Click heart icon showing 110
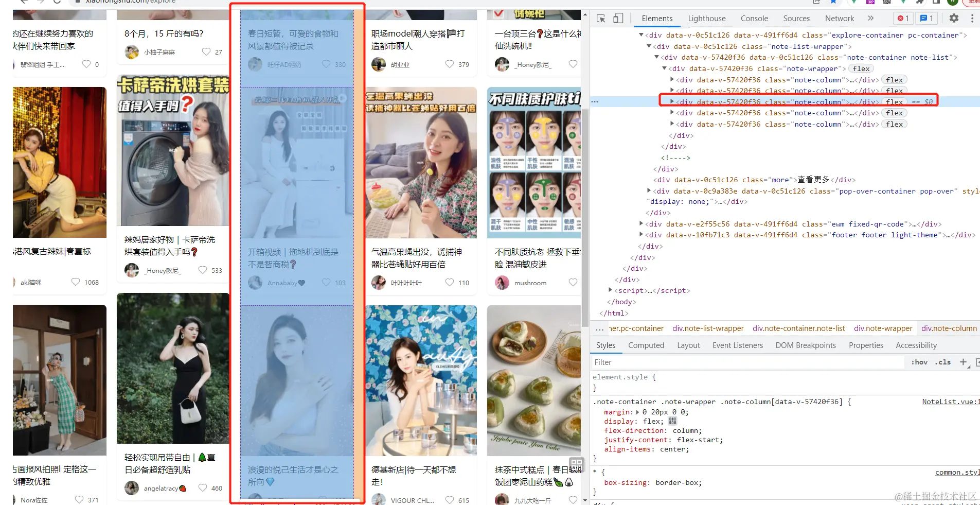Screen dimensions: 980x505 [x=450, y=282]
